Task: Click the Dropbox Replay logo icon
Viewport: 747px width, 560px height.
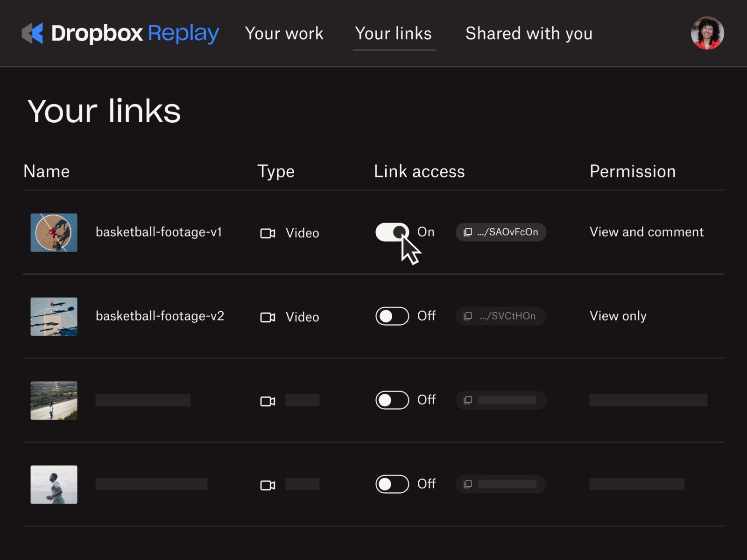Action: pos(33,33)
